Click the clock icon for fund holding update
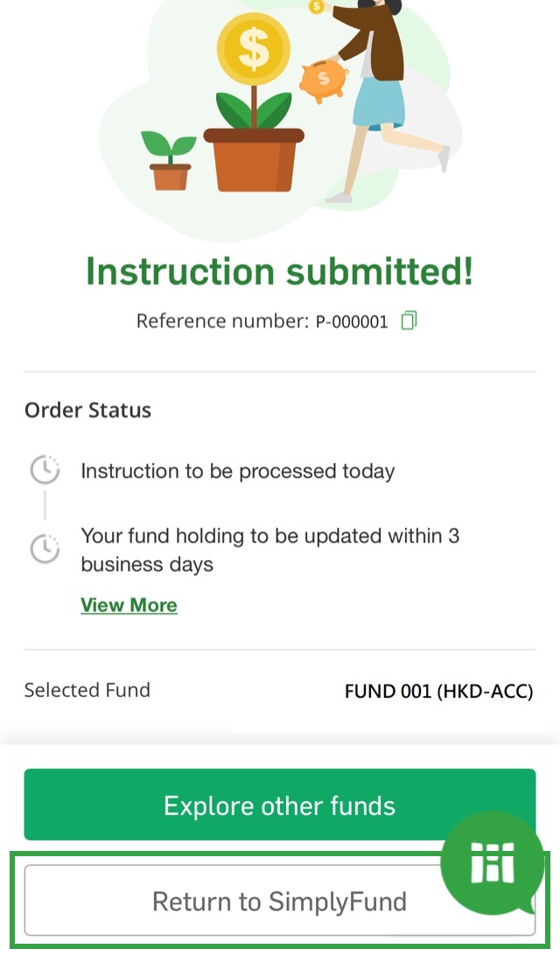The height and width of the screenshot is (963, 560). coord(44,549)
